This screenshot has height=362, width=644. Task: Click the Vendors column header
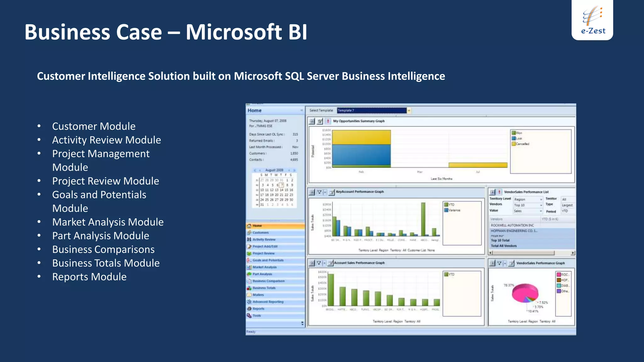click(515, 219)
